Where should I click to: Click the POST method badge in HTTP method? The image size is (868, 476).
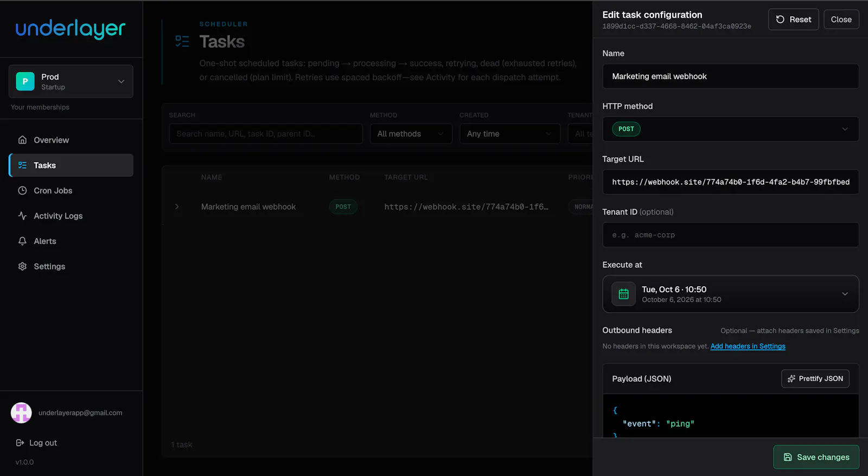pos(626,129)
